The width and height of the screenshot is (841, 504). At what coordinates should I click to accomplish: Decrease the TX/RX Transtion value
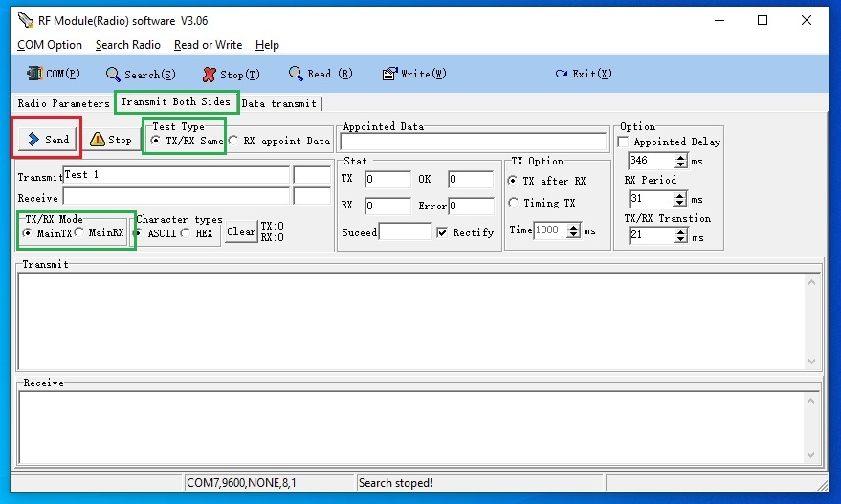pyautogui.click(x=680, y=238)
